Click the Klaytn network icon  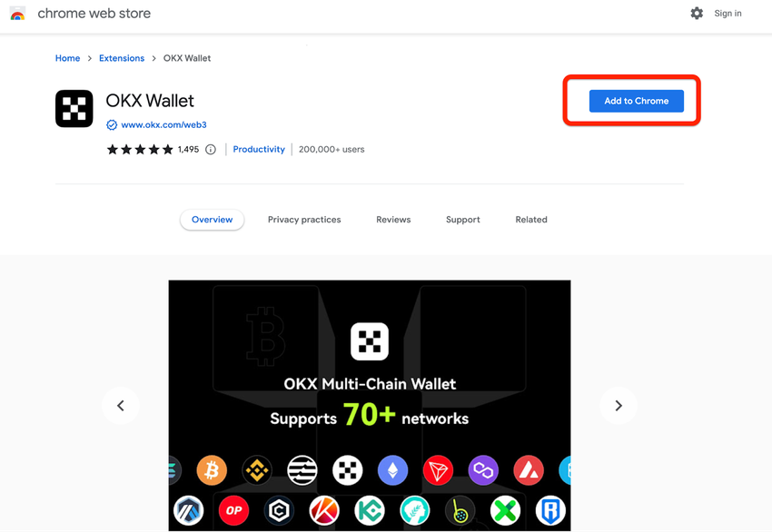(324, 510)
